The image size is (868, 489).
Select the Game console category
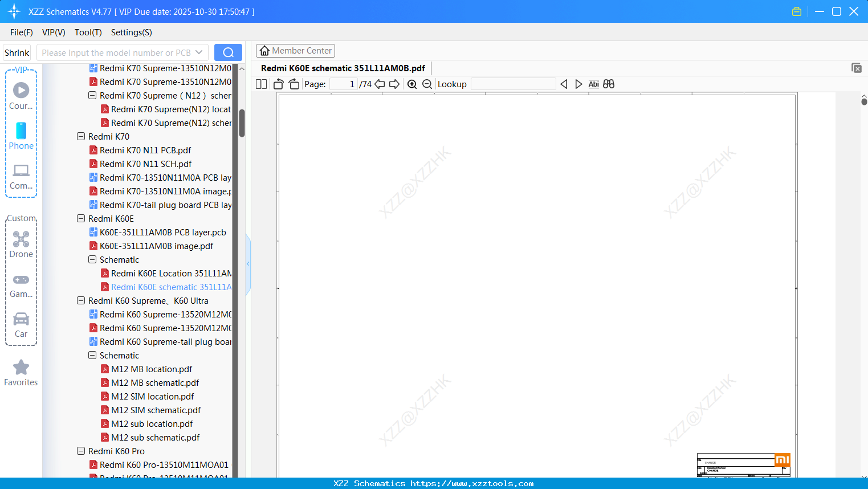pos(21,285)
